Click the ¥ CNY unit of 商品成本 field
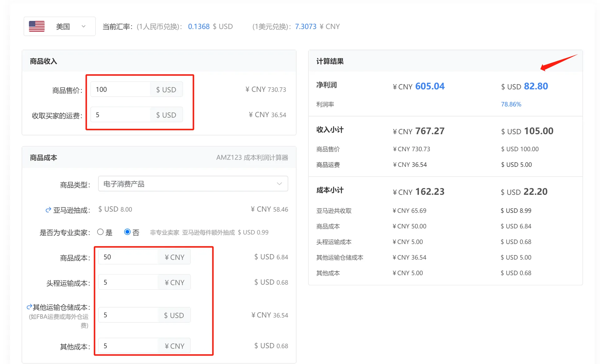600x364 pixels. (x=174, y=257)
